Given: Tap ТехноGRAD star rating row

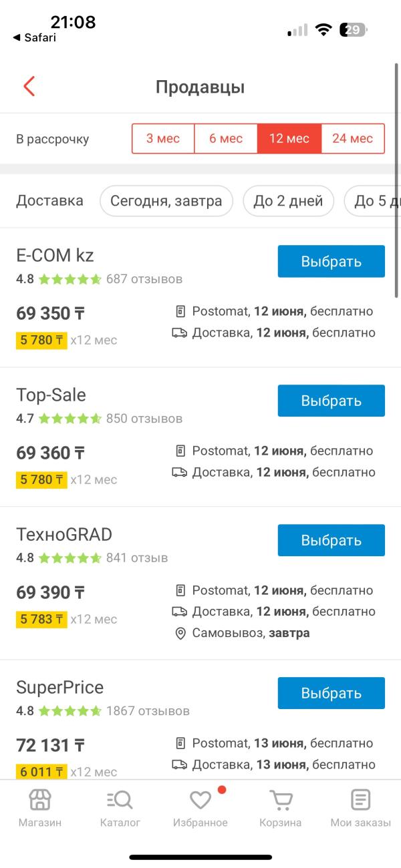Looking at the screenshot, I should (92, 558).
